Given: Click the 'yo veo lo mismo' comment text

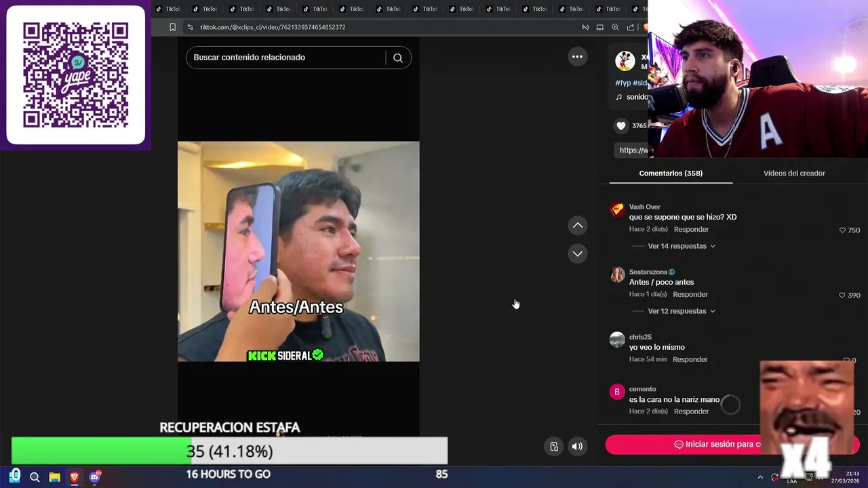Looking at the screenshot, I should [657, 347].
